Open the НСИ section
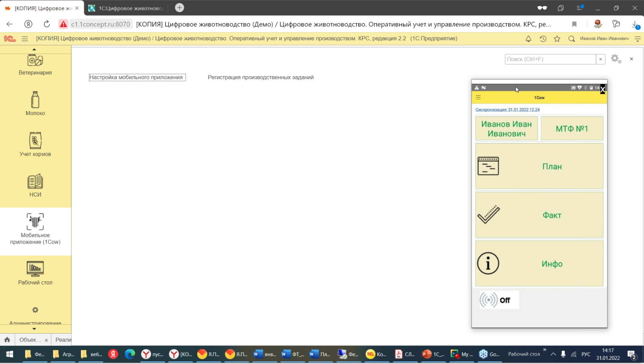The width and height of the screenshot is (644, 364). 35,185
